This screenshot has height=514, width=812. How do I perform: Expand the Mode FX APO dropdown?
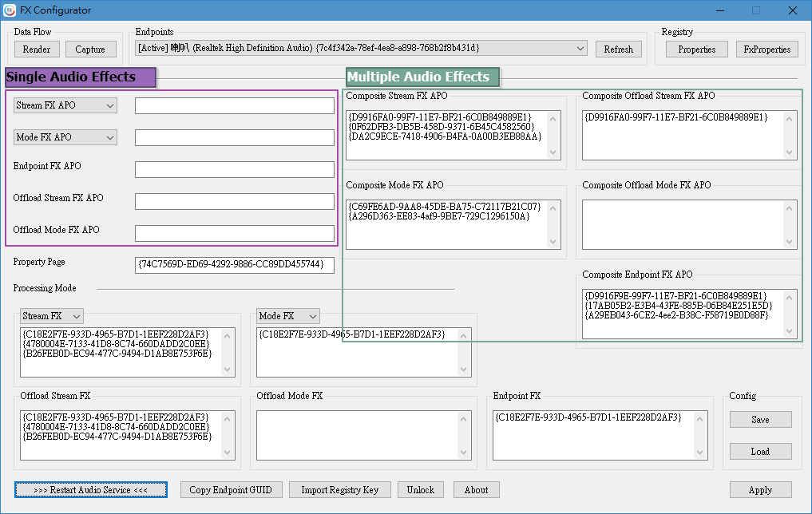[x=110, y=137]
